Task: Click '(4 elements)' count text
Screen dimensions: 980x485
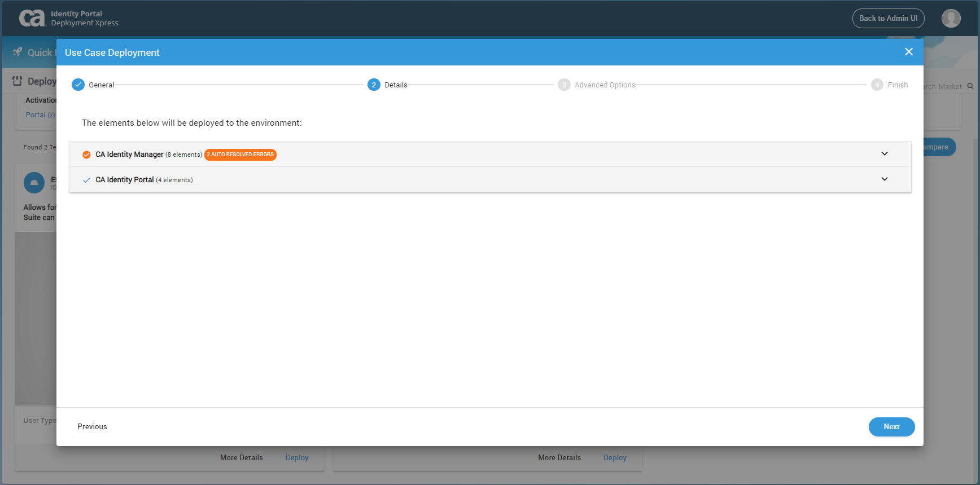Action: coord(174,180)
